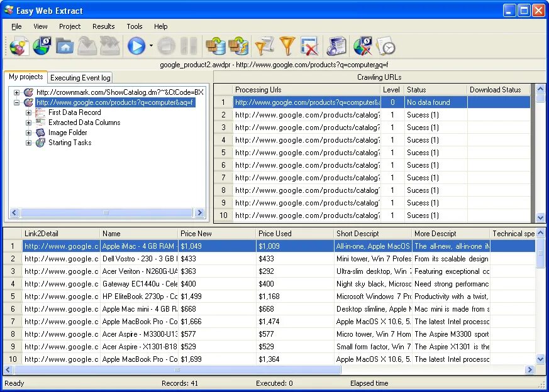Expand the crownmark.com project node
549x392 pixels.
(16, 93)
